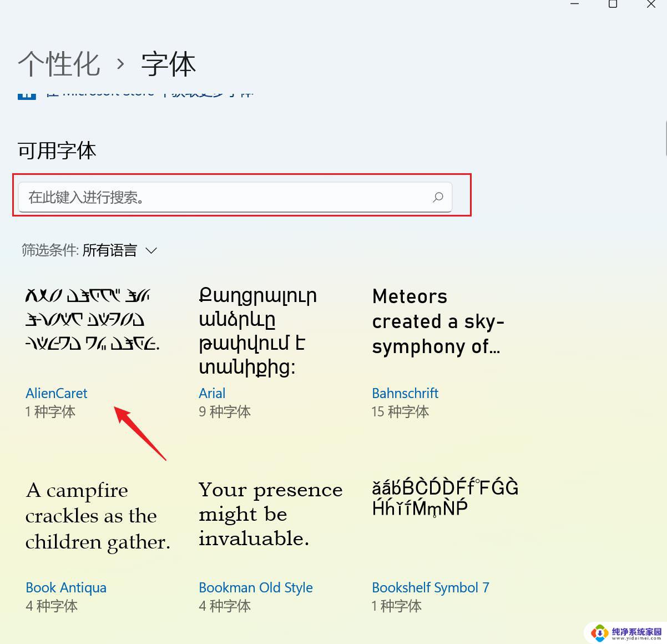
Task: Open the Bahnschrift font family
Action: (x=405, y=393)
